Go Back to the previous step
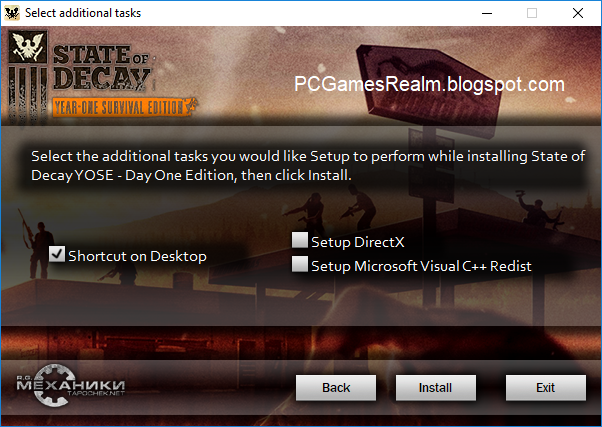Screen dimensions: 602x427 tap(336, 388)
